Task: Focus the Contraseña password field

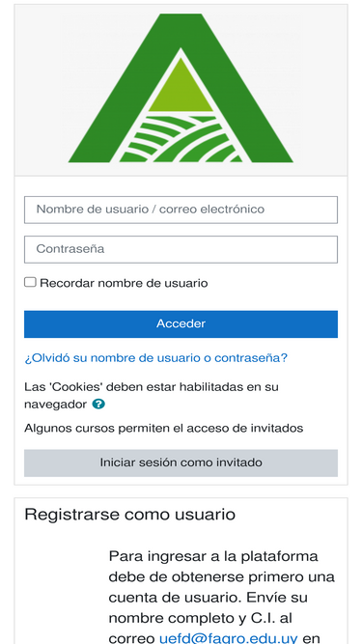Action: [x=181, y=249]
